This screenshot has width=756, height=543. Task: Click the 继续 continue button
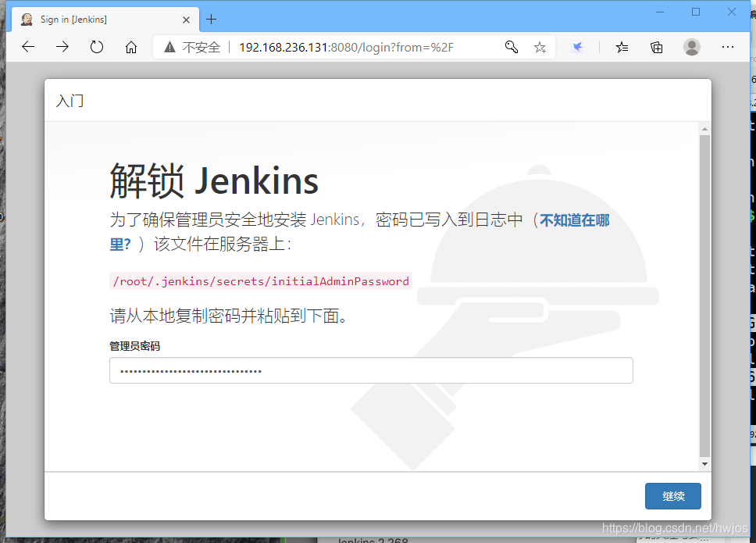point(673,496)
